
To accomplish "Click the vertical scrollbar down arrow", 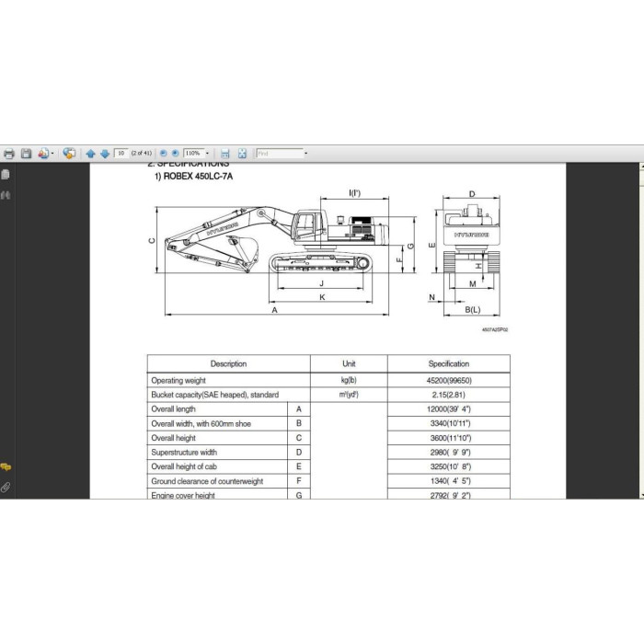I will (641, 496).
